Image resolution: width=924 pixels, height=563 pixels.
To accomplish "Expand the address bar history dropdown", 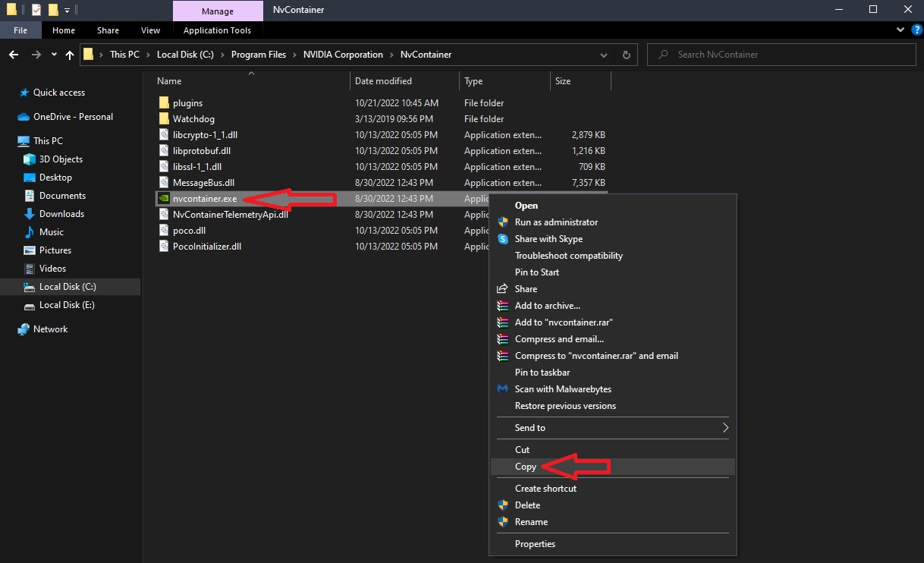I will (x=604, y=55).
